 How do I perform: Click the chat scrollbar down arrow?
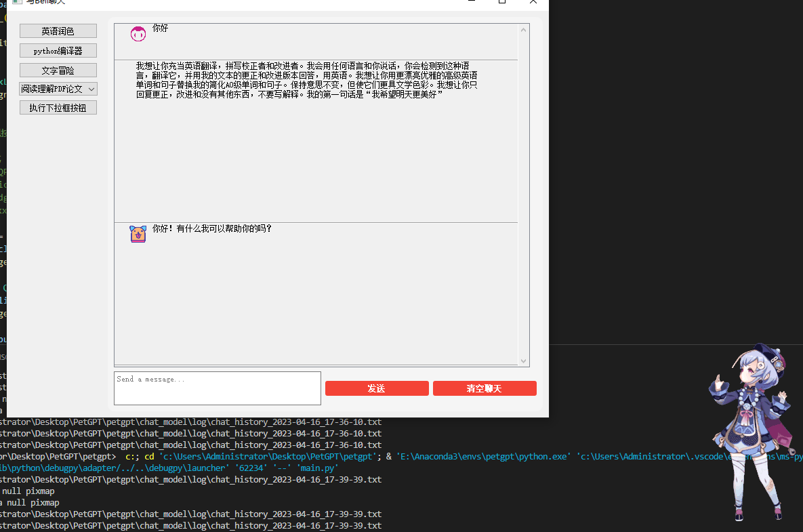523,361
